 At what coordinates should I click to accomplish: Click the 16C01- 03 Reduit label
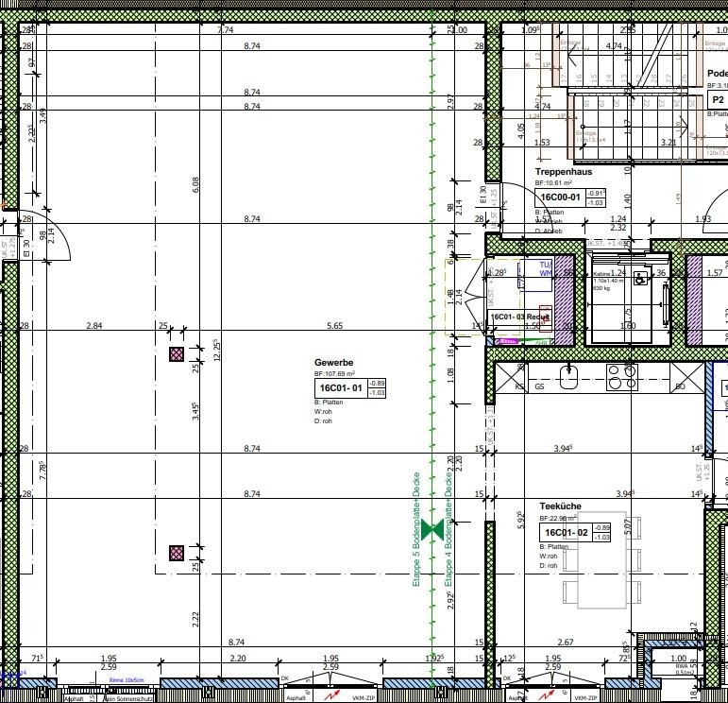(x=518, y=317)
